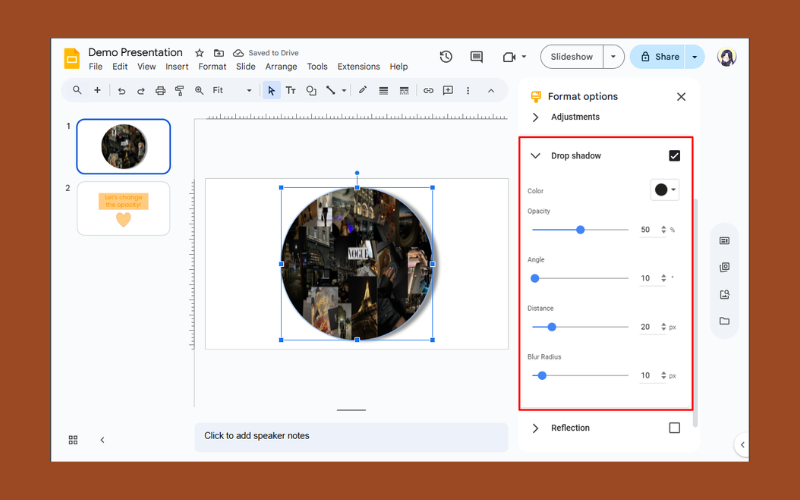800x500 pixels.
Task: Add a comment from the toolbar
Action: click(448, 90)
